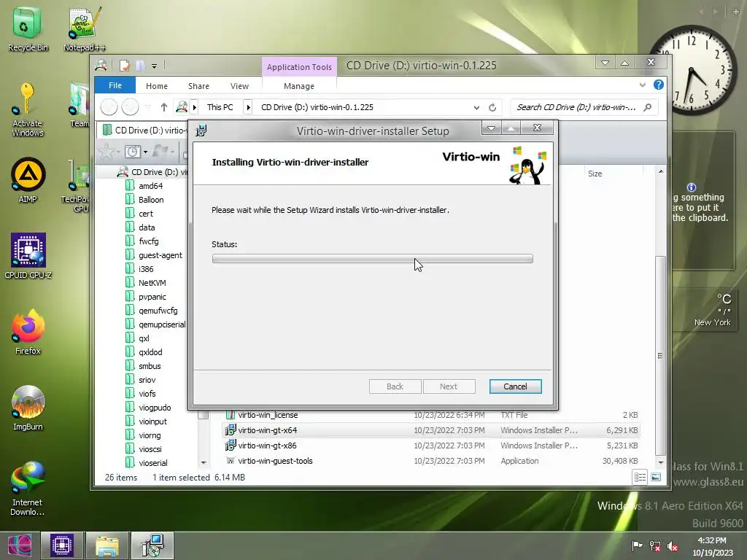Select installer taskbar button
Image resolution: width=747 pixels, height=560 pixels.
coord(152,545)
